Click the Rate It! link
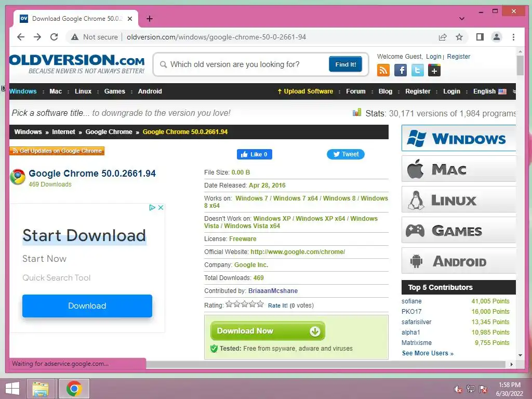 [x=277, y=305]
